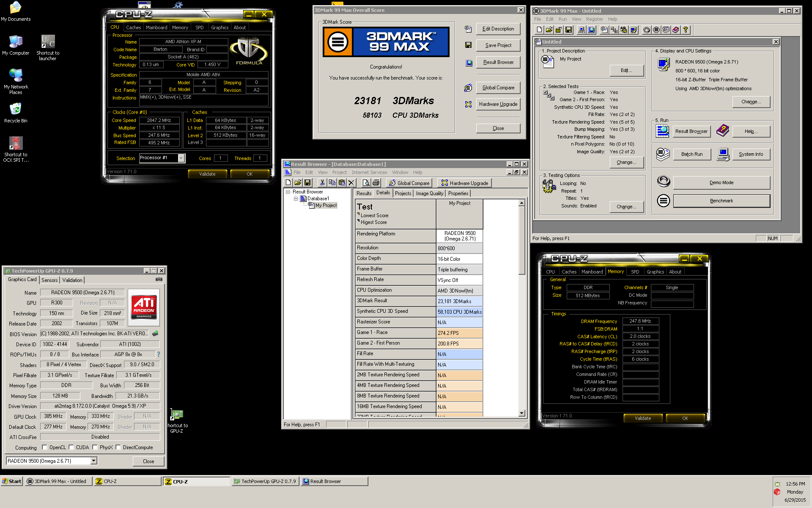Click Close button in GPU-Z window

pos(148,461)
